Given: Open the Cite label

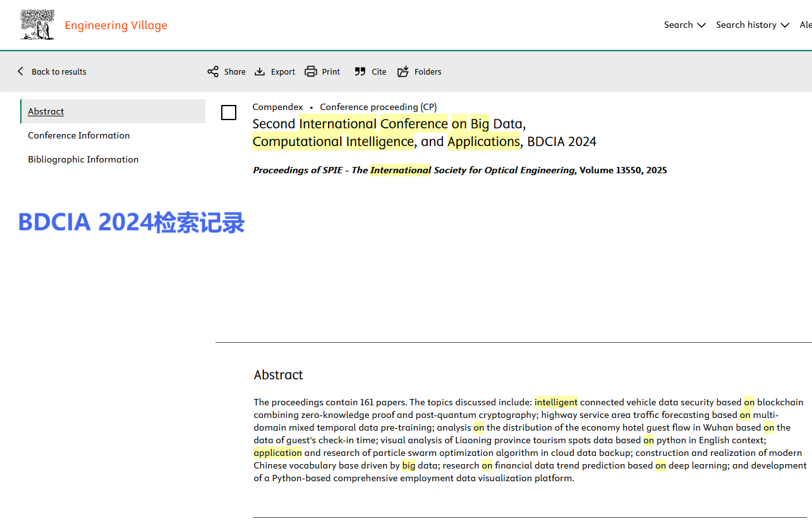Looking at the screenshot, I should pos(379,71).
